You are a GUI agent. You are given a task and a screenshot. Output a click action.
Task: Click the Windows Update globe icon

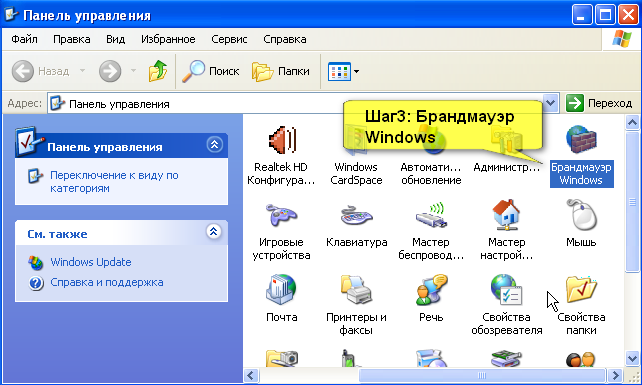[x=36, y=263]
